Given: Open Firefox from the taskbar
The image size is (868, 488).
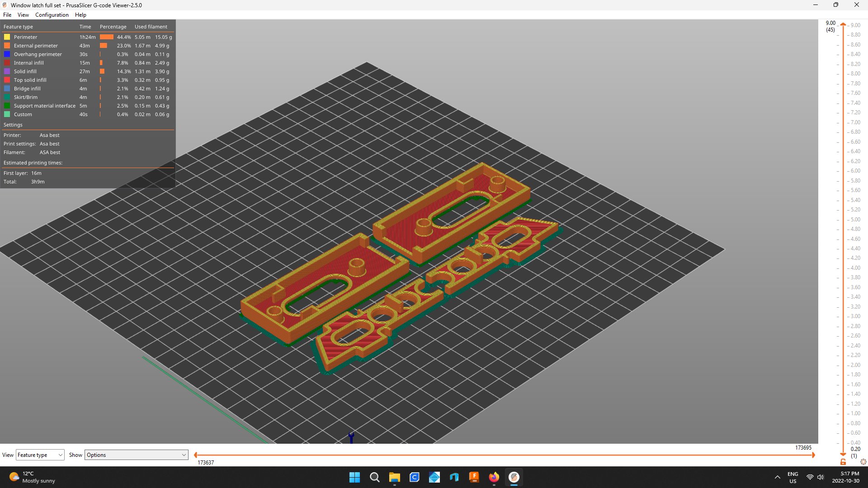Looking at the screenshot, I should (x=494, y=477).
